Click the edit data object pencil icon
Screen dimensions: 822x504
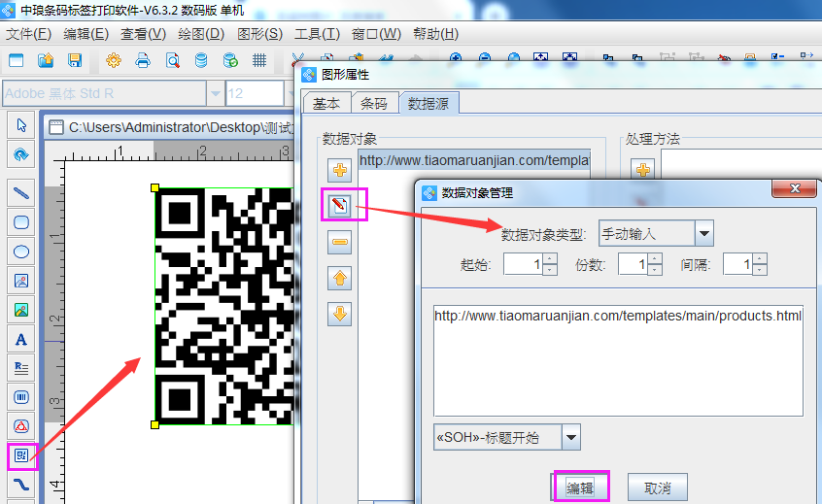pyautogui.click(x=340, y=206)
